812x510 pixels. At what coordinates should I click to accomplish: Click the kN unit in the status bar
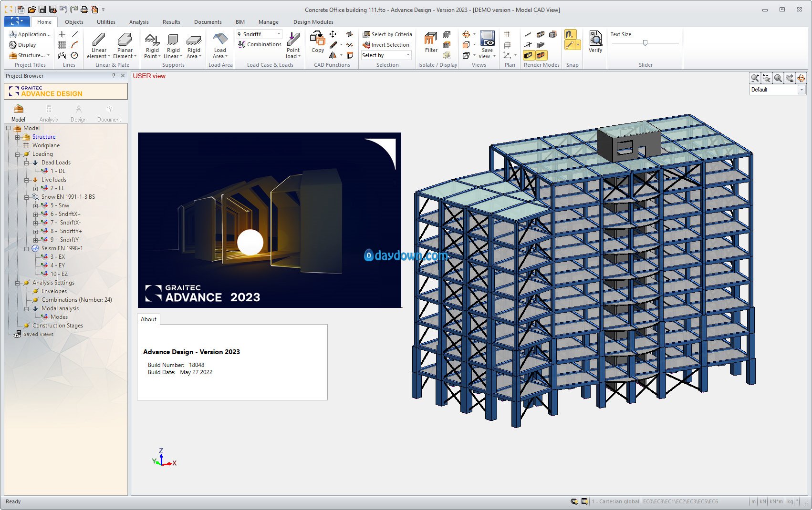pyautogui.click(x=763, y=501)
